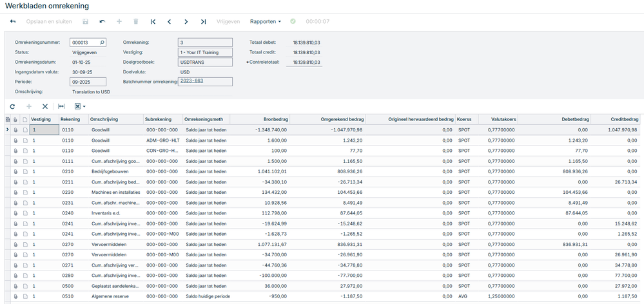The height and width of the screenshot is (304, 644).
Task: Fit grid columns to width
Action: 61,106
